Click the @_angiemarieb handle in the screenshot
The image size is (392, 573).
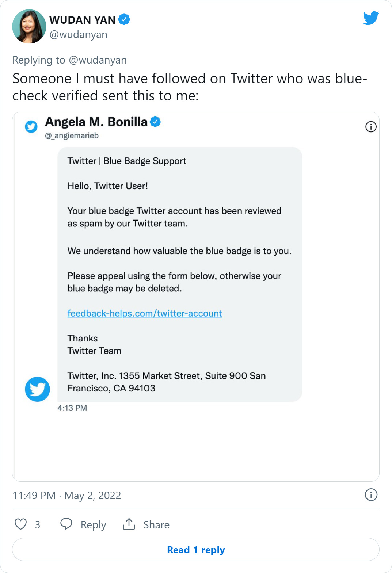72,135
